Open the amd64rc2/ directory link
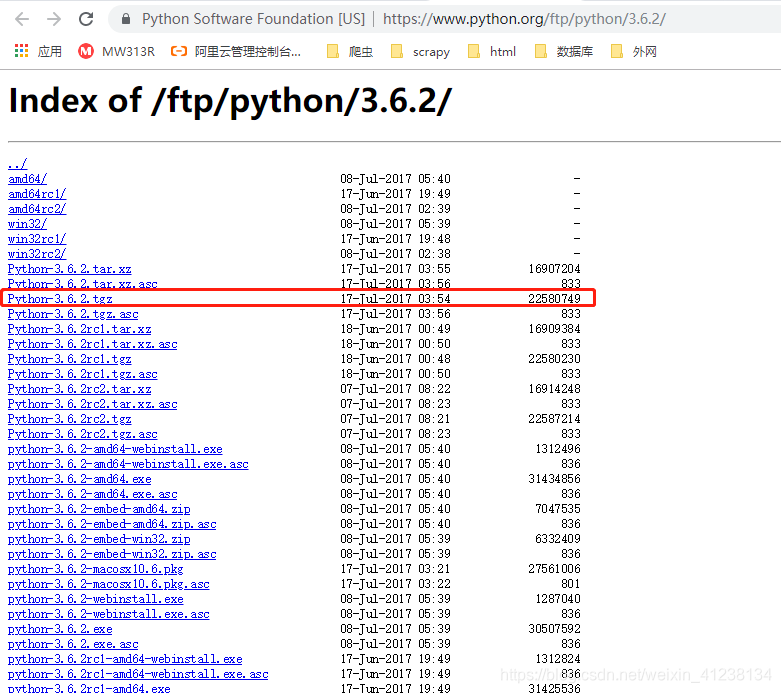 (37, 209)
